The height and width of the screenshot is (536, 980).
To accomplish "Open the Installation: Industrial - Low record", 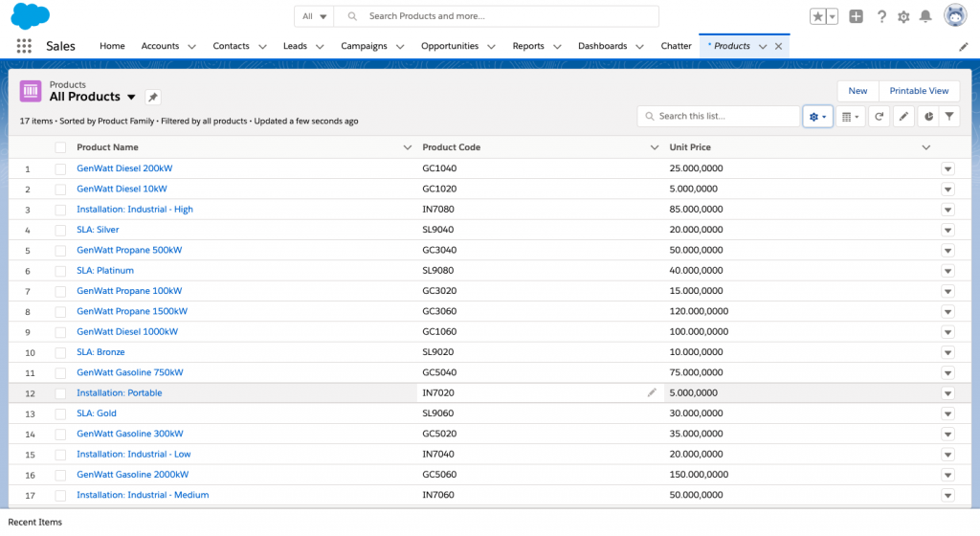I will coord(134,454).
